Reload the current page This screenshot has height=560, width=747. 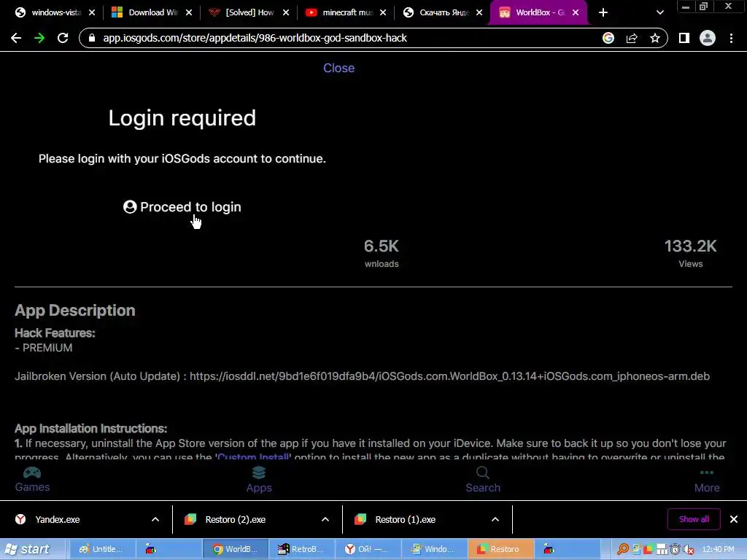pyautogui.click(x=63, y=38)
